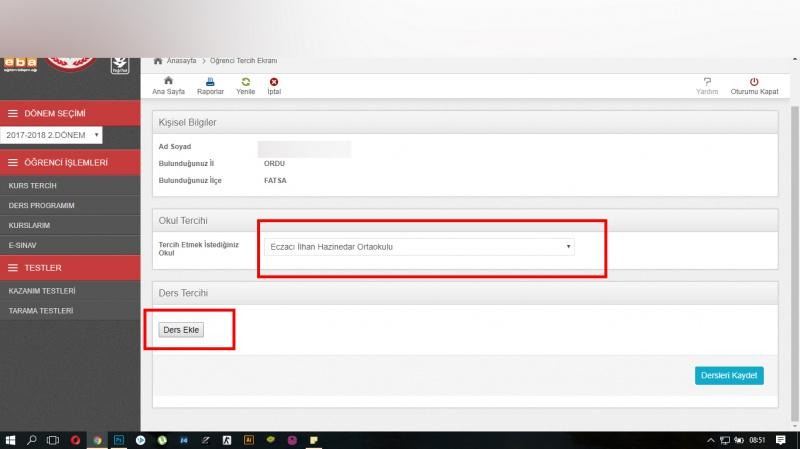The width and height of the screenshot is (800, 449).
Task: Click the Yenile refresh icon
Action: [245, 81]
